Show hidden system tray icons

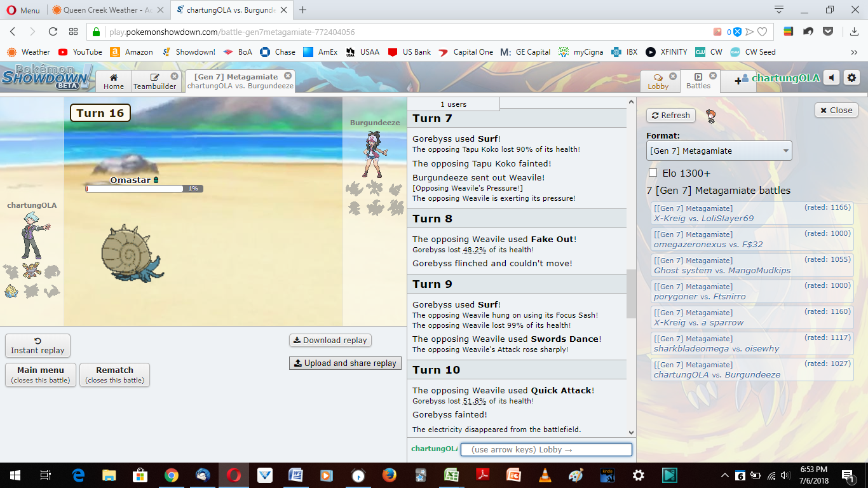tap(725, 475)
